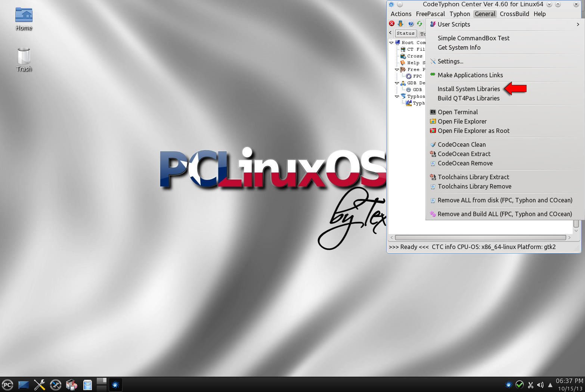Viewport: 585px width, 392px height.
Task: Click the Typh child row in tree
Action: click(x=416, y=103)
